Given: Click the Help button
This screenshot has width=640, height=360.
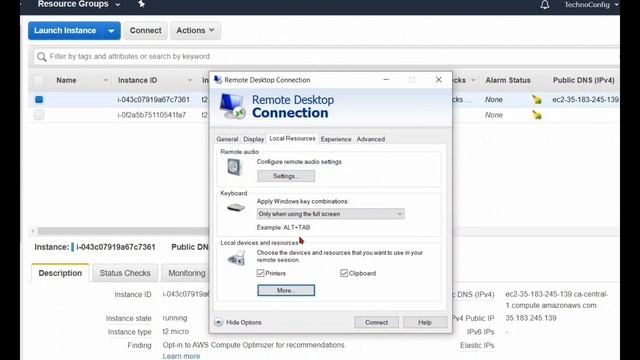Looking at the screenshot, I should [x=424, y=322].
